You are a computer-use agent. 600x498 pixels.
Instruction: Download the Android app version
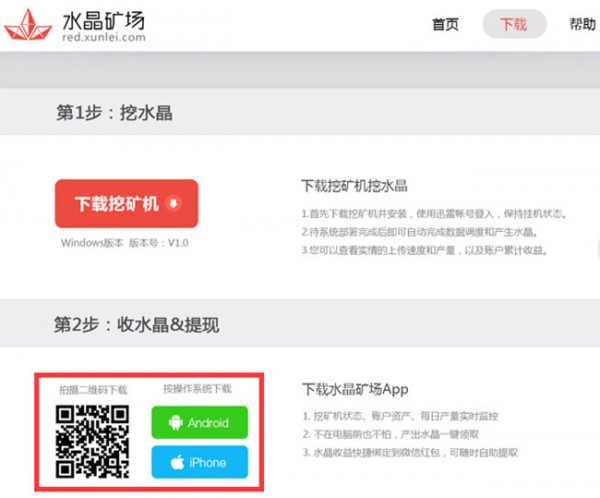point(200,423)
